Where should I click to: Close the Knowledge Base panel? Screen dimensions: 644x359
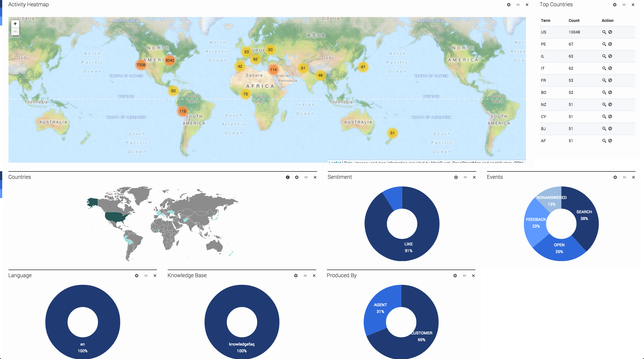(x=314, y=275)
